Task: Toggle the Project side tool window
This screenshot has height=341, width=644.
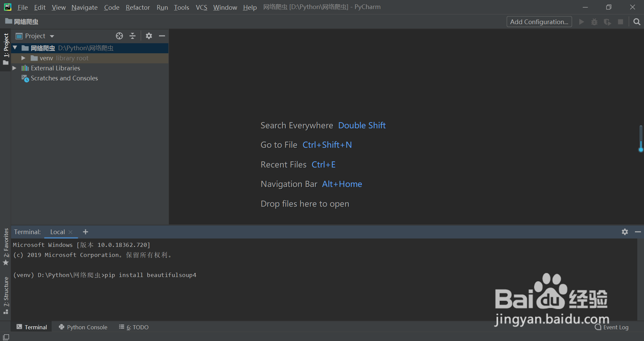Action: tap(6, 49)
